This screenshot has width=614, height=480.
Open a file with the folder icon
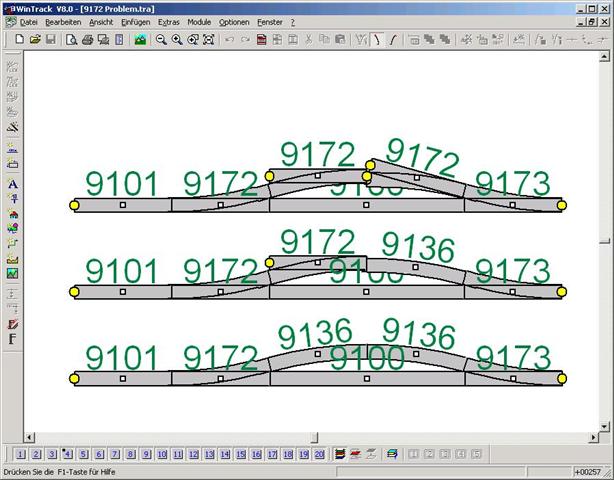pos(35,39)
